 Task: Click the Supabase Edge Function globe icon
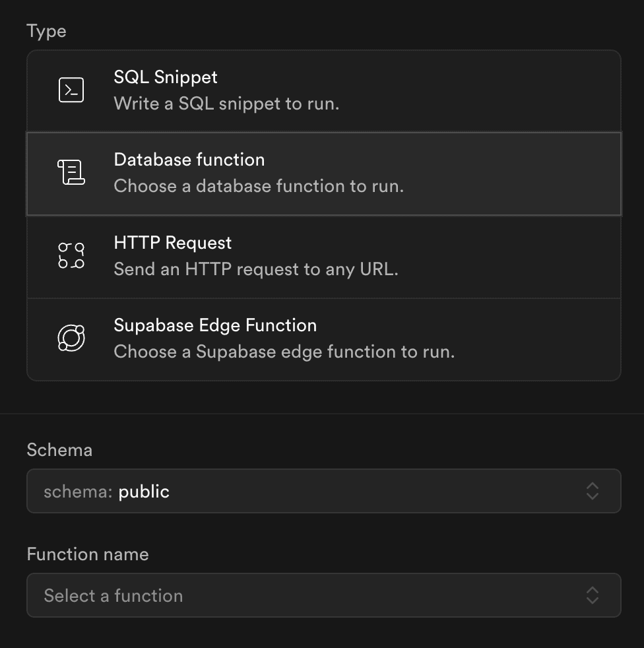71,338
